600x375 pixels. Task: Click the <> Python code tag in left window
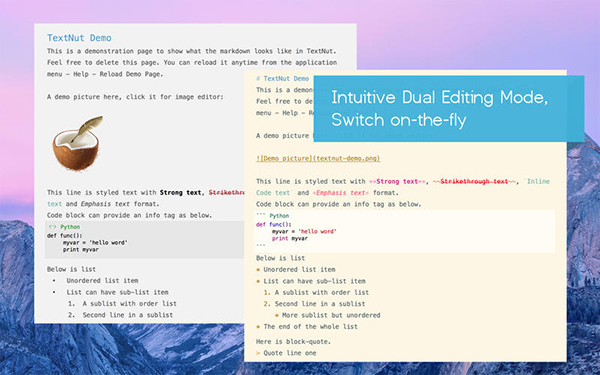tap(64, 227)
